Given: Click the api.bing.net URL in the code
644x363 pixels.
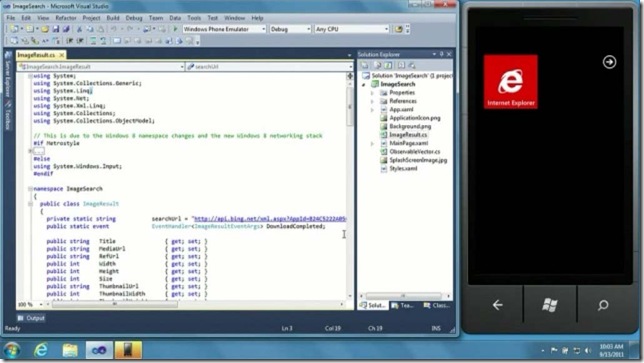Looking at the screenshot, I should [x=269, y=219].
